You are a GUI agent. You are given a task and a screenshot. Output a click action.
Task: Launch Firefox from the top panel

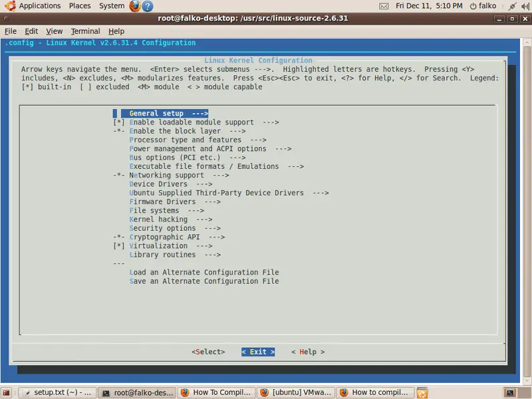coord(135,6)
